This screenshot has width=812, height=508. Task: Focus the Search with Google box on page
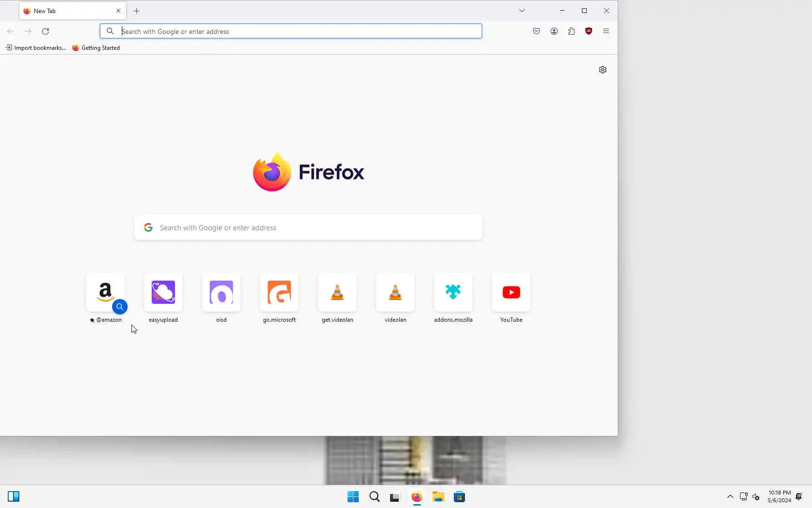point(308,227)
